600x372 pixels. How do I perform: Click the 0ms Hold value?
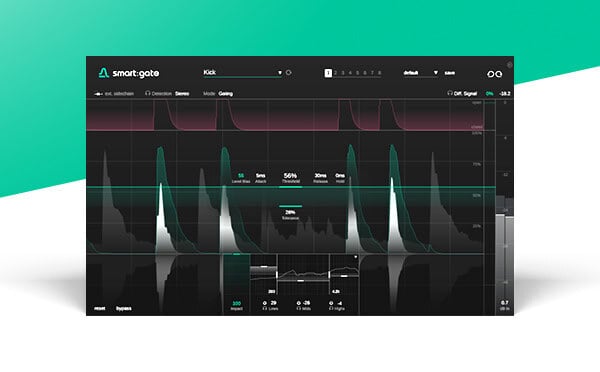coord(340,176)
